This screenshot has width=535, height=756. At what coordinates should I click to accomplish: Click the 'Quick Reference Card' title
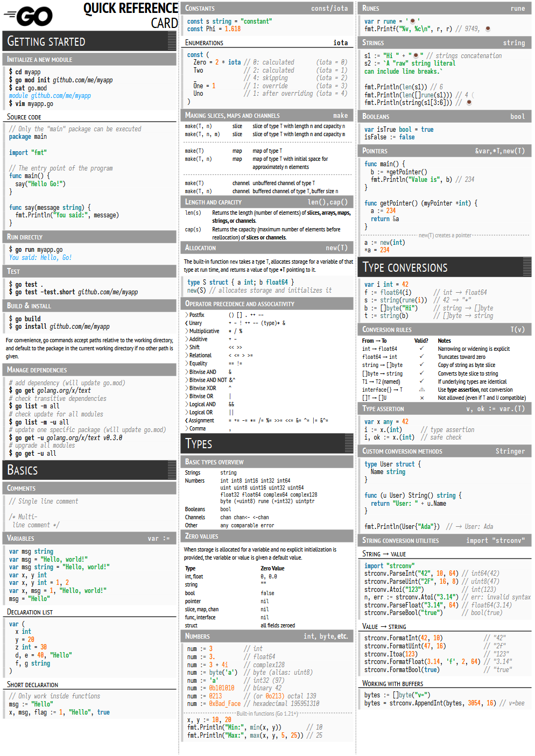131,15
